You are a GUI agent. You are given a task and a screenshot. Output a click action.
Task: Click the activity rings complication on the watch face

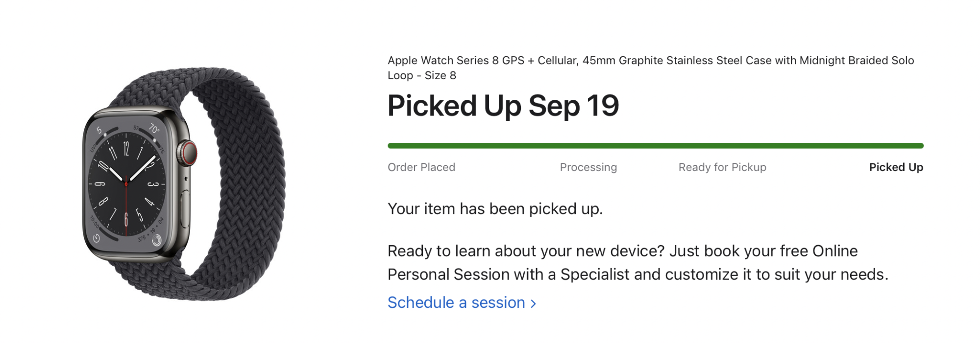click(156, 240)
